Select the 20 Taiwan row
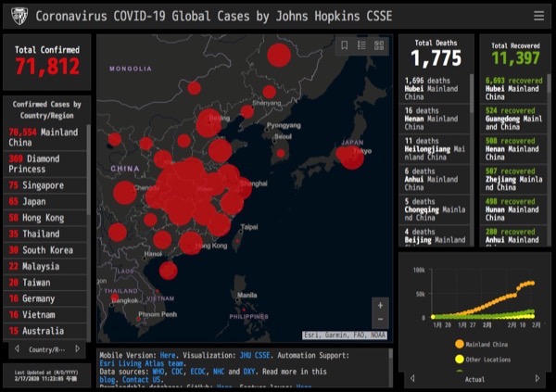This screenshot has width=556, height=392. click(x=44, y=283)
